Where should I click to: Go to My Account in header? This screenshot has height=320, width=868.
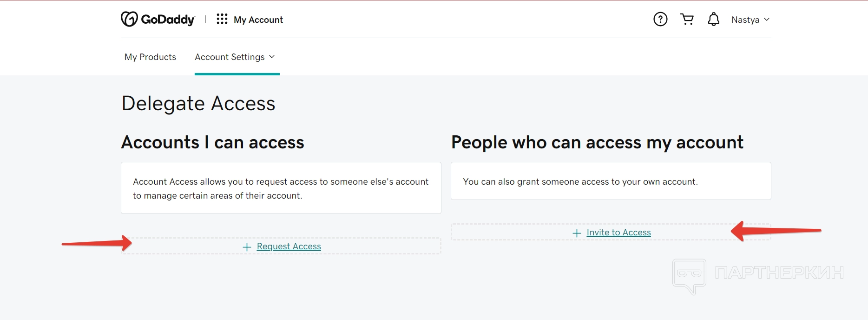pos(258,20)
